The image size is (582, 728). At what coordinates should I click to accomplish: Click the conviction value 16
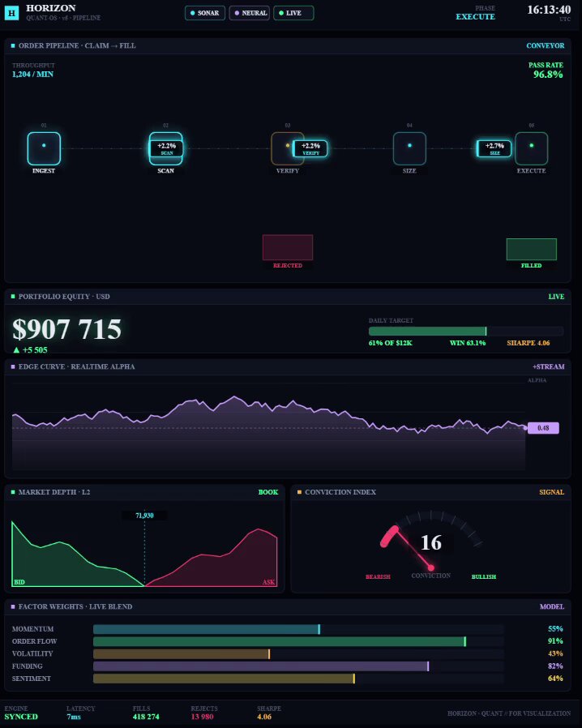(x=430, y=542)
